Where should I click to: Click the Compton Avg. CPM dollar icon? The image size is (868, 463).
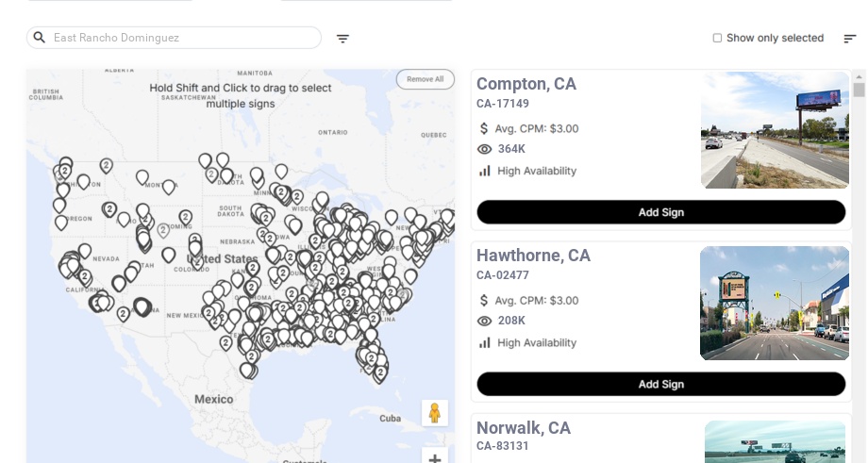pos(485,128)
